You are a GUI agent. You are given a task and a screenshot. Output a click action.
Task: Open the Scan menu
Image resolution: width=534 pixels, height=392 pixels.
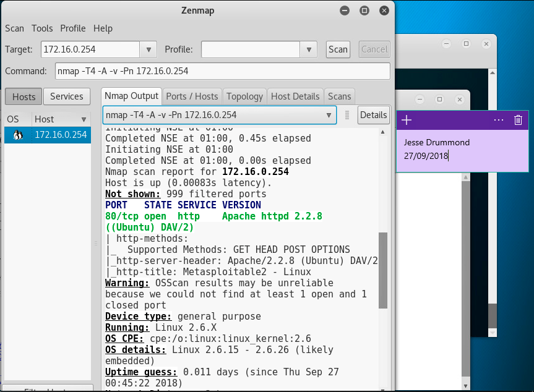click(14, 28)
